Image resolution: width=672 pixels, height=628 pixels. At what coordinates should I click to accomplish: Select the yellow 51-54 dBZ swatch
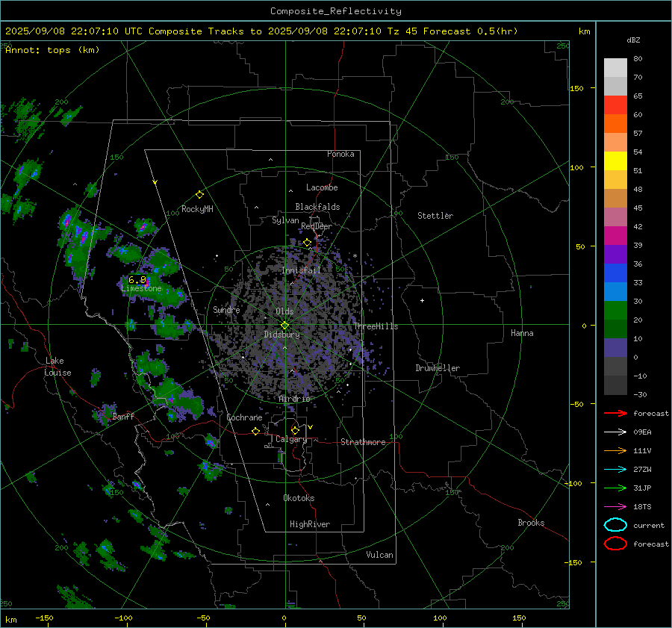coord(615,161)
